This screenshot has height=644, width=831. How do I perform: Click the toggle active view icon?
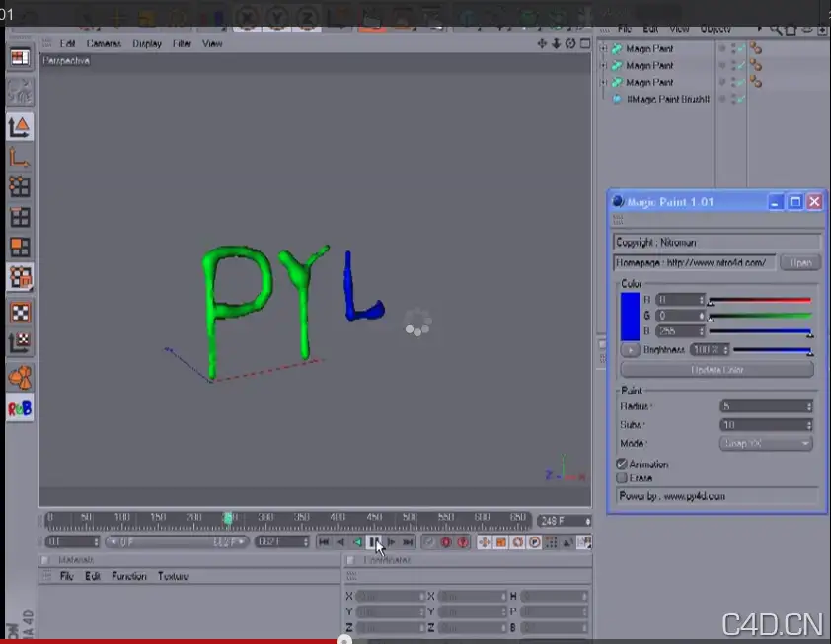click(x=585, y=44)
